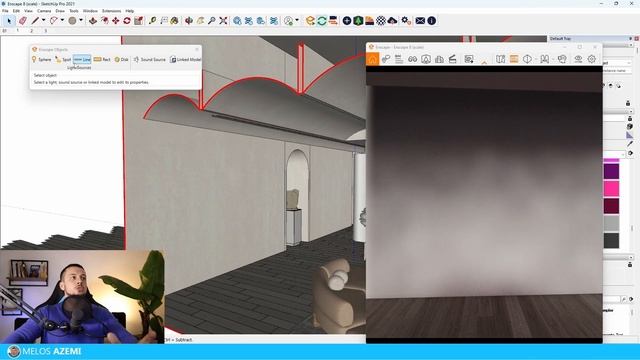640x360 pixels.
Task: Pick the Eraser tool
Action: pos(22,20)
